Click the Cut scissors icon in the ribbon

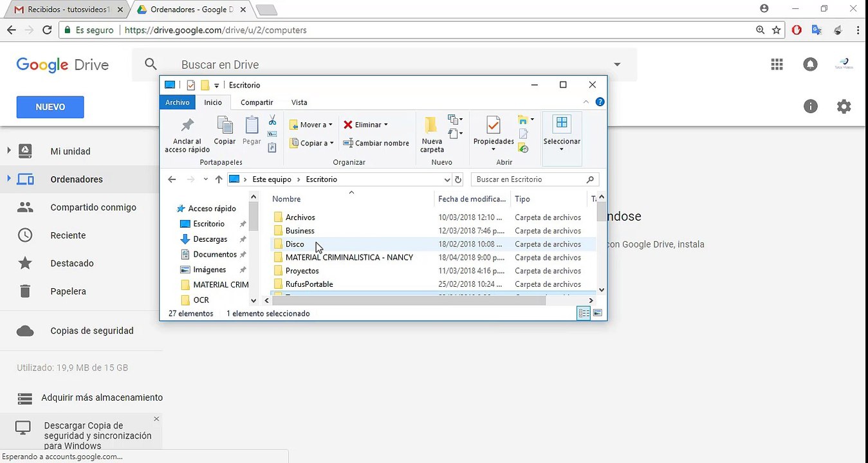click(272, 120)
